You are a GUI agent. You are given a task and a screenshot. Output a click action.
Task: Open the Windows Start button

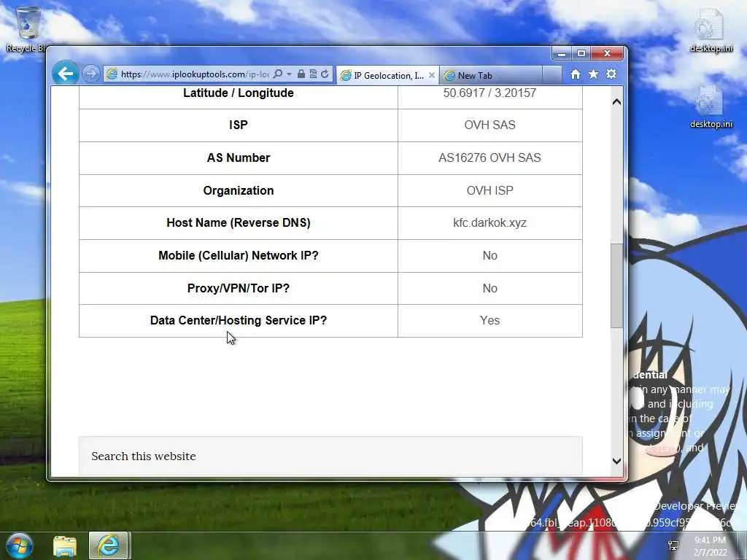coord(20,545)
